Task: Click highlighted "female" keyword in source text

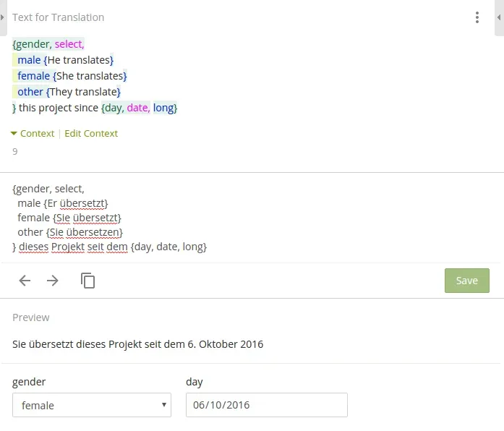Action: [x=33, y=76]
